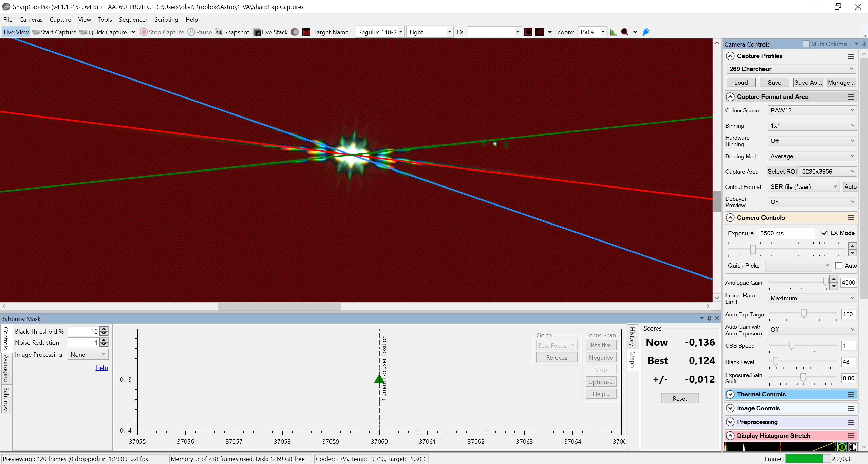Open Preprocessing hamburger menu

tap(851, 422)
